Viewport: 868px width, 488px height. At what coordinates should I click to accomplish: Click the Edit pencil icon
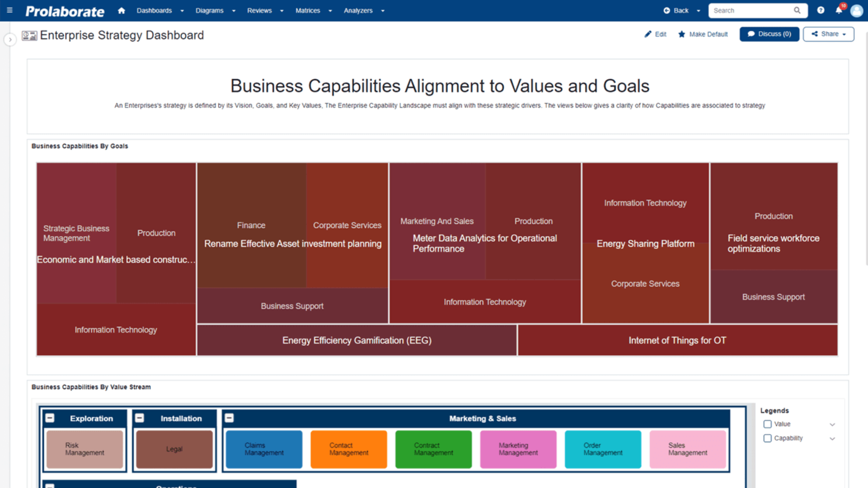pyautogui.click(x=648, y=34)
